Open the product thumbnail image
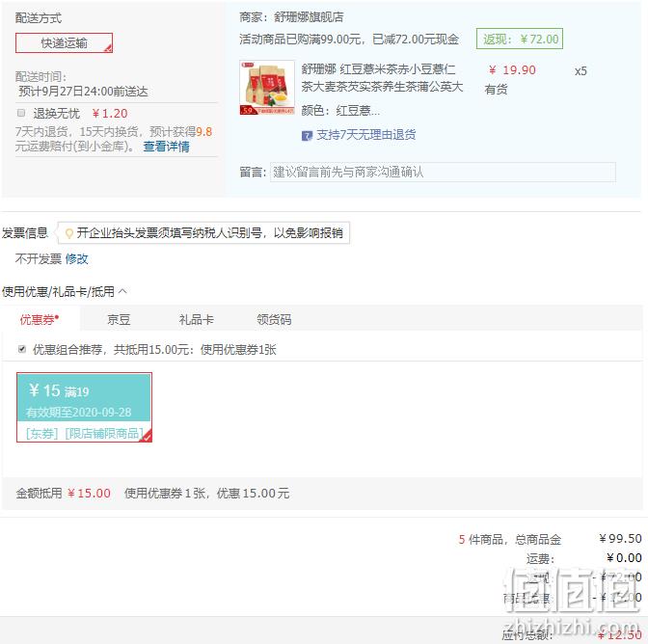648x644 pixels. click(267, 88)
